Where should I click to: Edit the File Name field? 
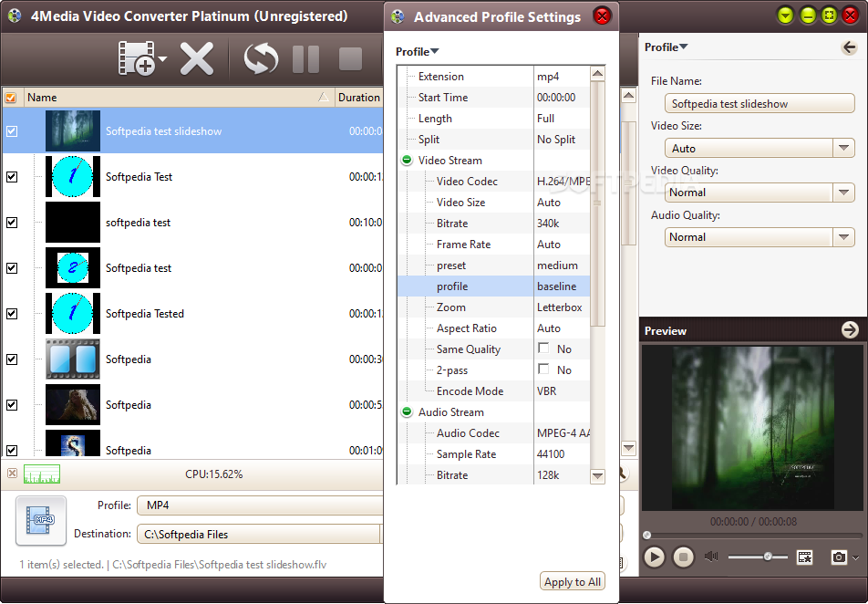(x=759, y=104)
